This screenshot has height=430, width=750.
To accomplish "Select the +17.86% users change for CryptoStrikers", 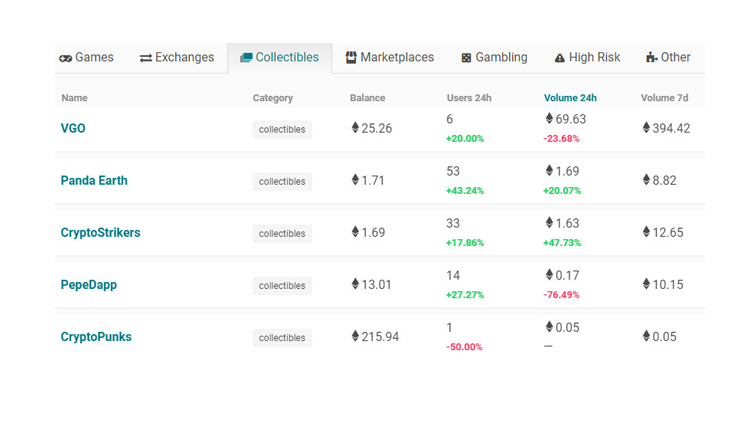I will tap(465, 243).
